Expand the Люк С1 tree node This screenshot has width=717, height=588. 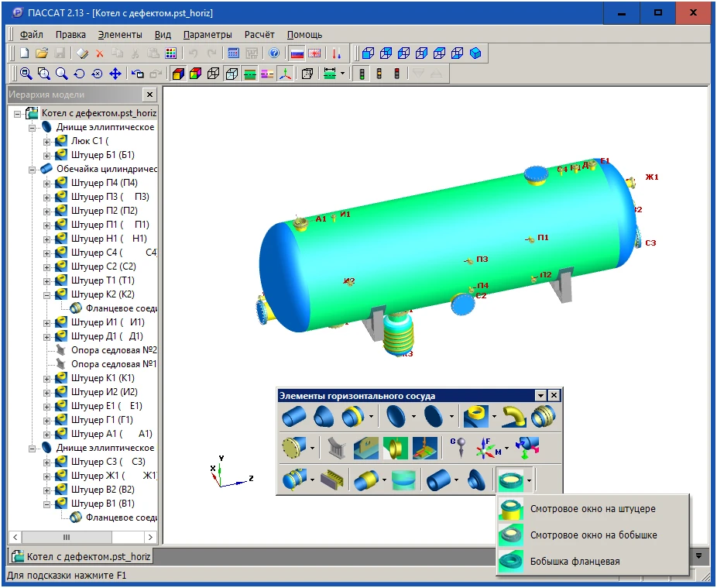(x=47, y=141)
